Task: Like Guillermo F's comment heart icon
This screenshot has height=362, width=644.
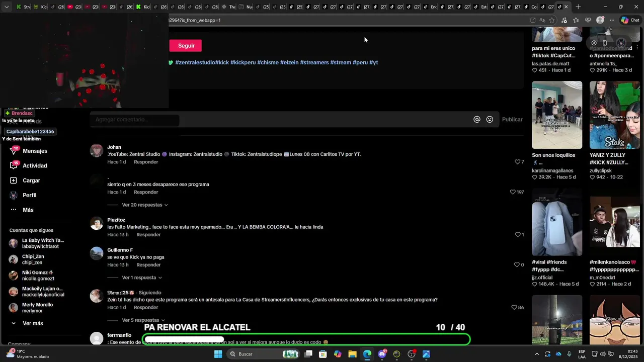Action: (516, 265)
